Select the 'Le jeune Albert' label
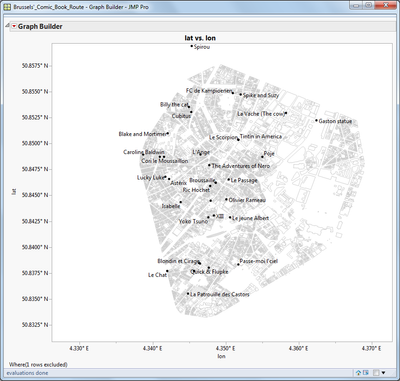 pos(250,218)
